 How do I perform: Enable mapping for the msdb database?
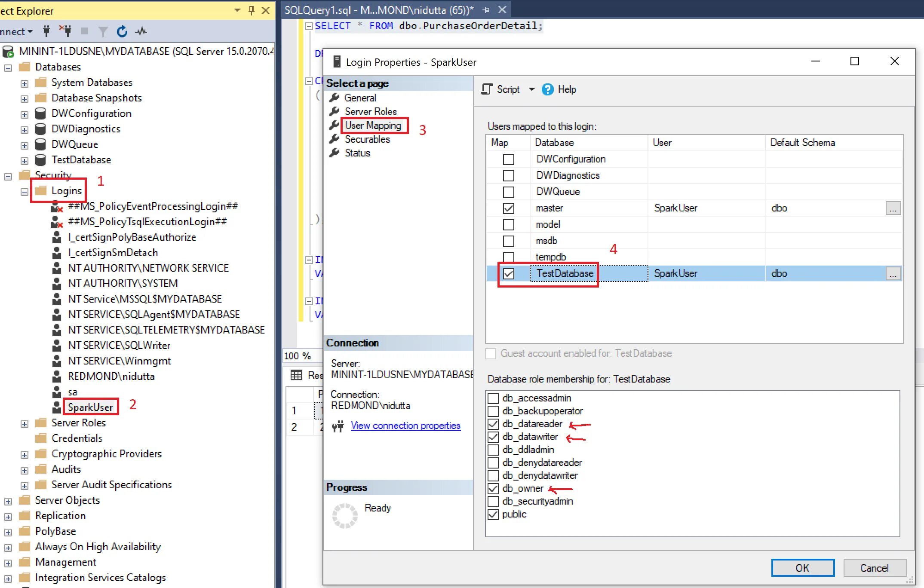click(x=508, y=241)
